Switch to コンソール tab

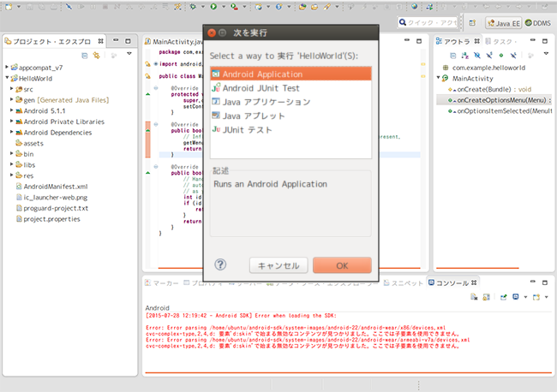coord(452,282)
